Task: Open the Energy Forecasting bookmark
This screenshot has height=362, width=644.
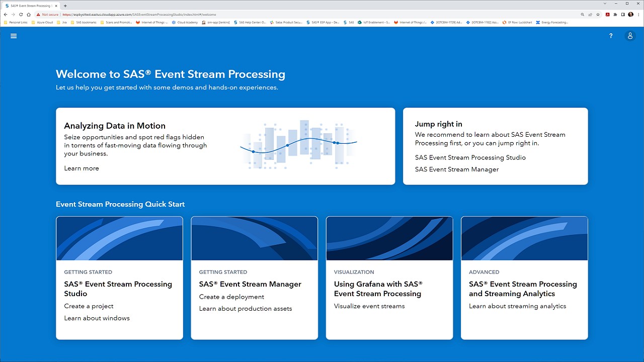Action: 552,23
